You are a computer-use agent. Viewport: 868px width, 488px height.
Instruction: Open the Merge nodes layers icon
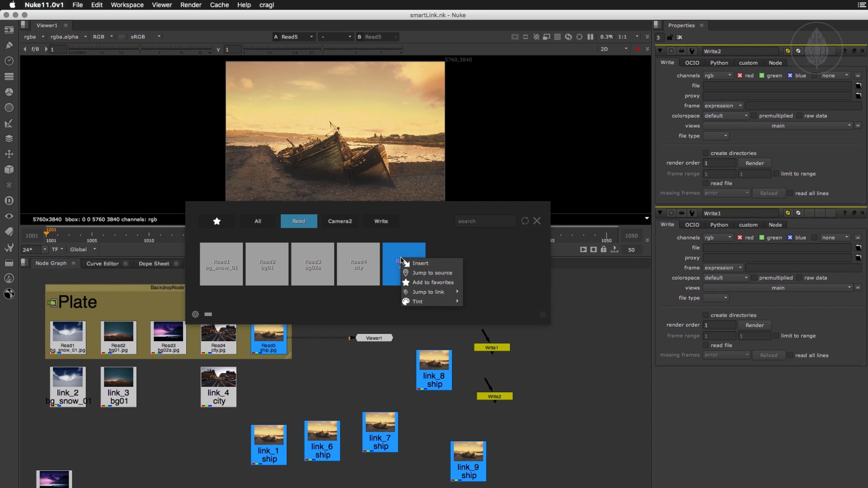(9, 139)
